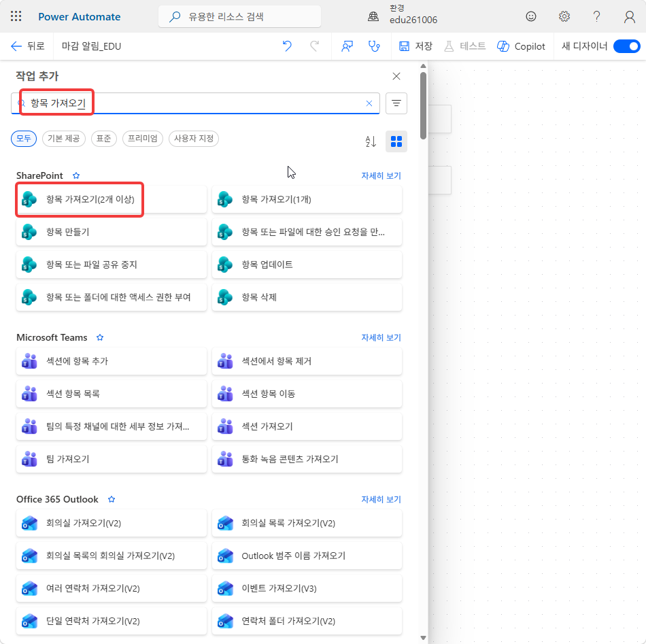Select the 표준 filter chip

(104, 139)
